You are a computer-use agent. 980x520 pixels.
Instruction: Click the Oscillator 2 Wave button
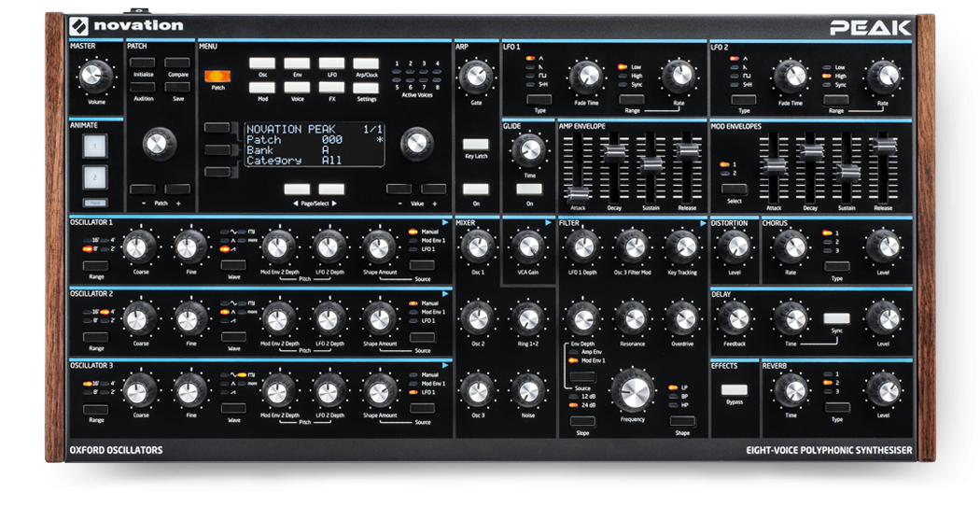[233, 337]
